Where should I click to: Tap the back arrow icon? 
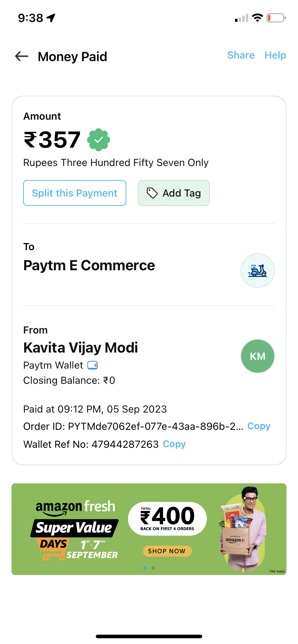click(x=22, y=56)
